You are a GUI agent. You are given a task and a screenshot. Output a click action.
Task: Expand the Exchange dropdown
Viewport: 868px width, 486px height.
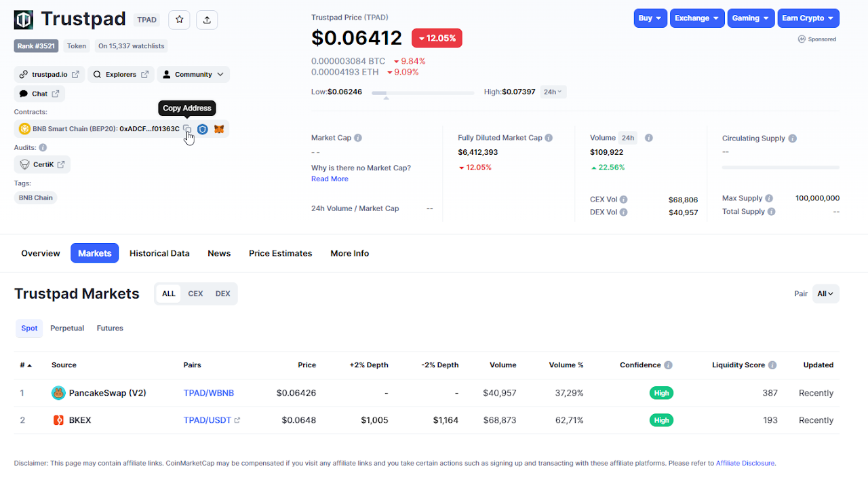tap(697, 18)
